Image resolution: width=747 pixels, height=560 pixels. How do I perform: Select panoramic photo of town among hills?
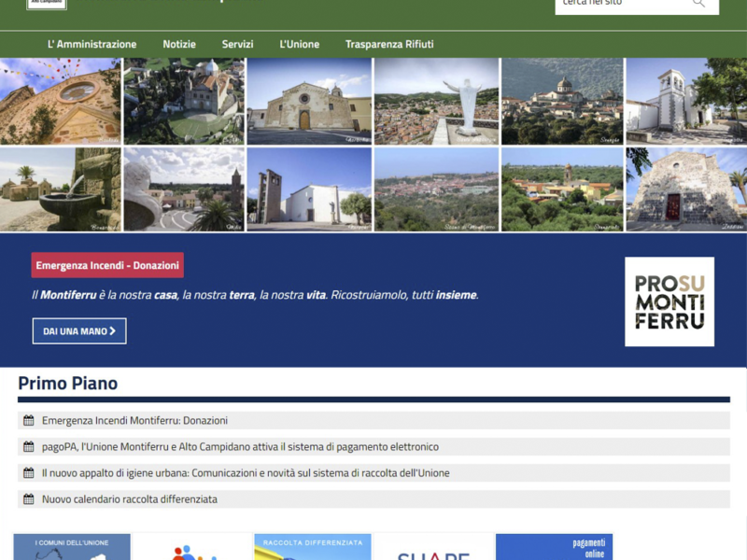coord(436,189)
